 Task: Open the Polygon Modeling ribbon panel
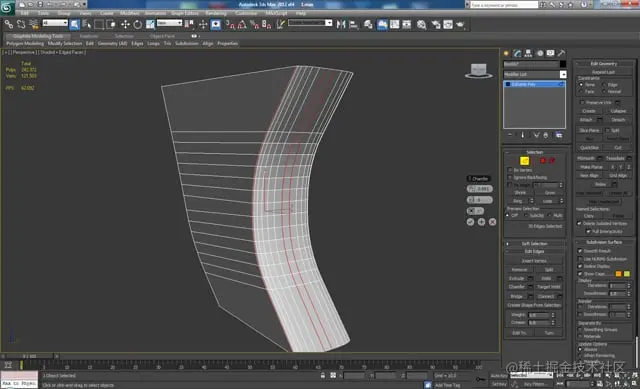25,43
